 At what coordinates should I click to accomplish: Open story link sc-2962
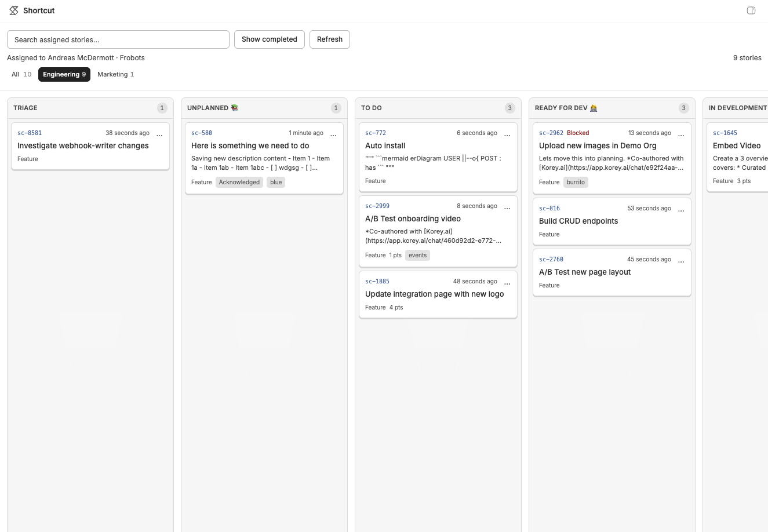click(x=551, y=133)
